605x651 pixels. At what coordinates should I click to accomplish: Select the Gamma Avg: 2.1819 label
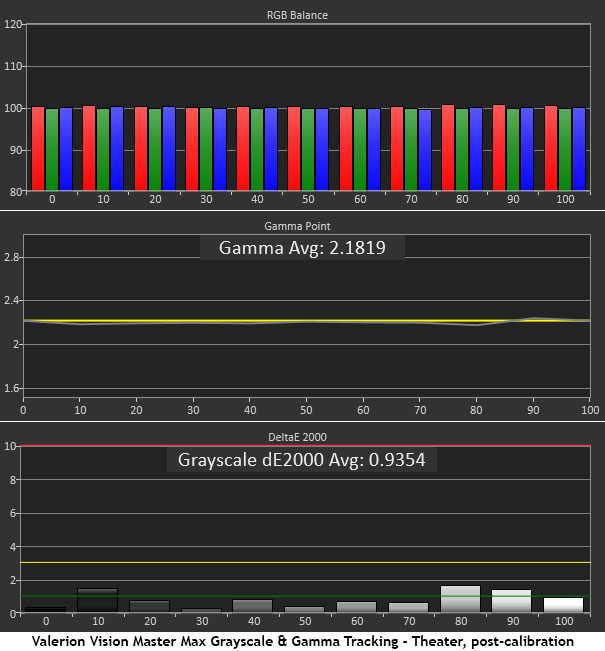[x=303, y=248]
